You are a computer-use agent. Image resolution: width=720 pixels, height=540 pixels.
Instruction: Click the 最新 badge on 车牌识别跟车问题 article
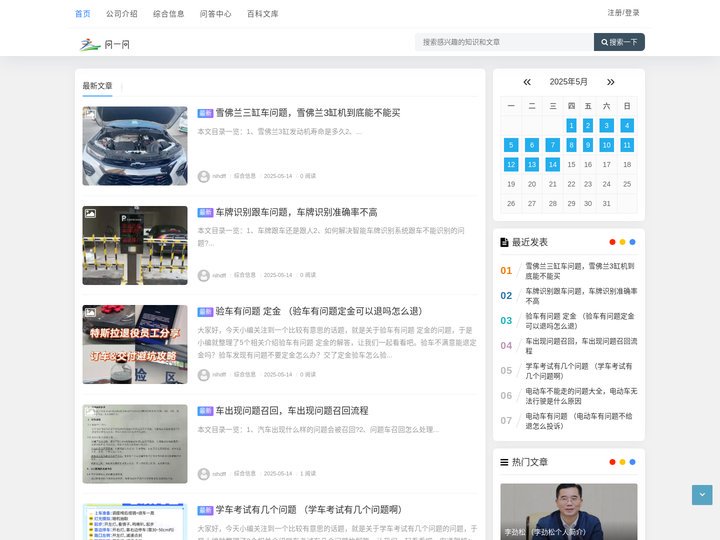click(205, 212)
